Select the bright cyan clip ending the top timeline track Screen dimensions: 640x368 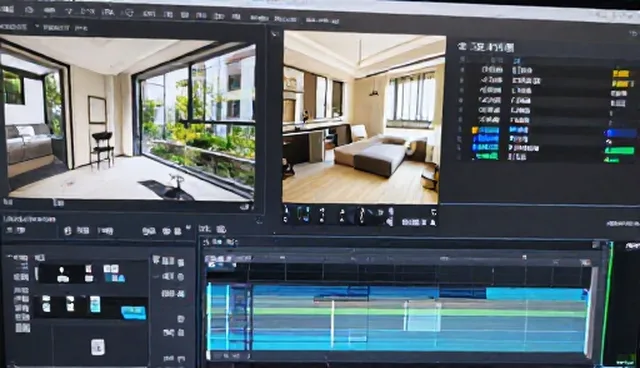click(536, 294)
